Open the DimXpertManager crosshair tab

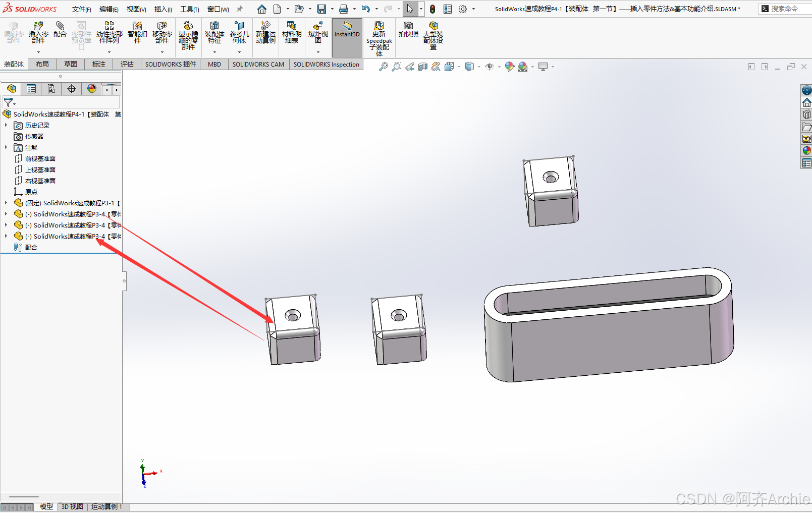[72, 89]
